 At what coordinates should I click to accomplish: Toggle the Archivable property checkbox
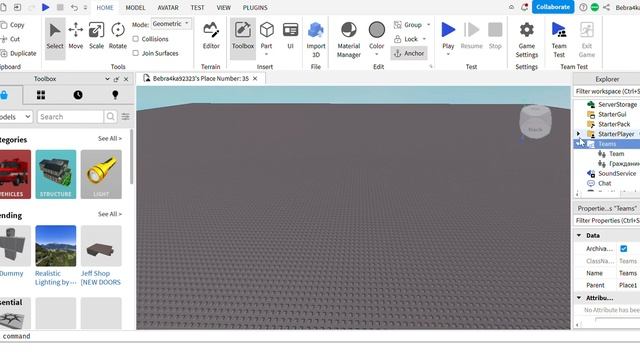623,249
